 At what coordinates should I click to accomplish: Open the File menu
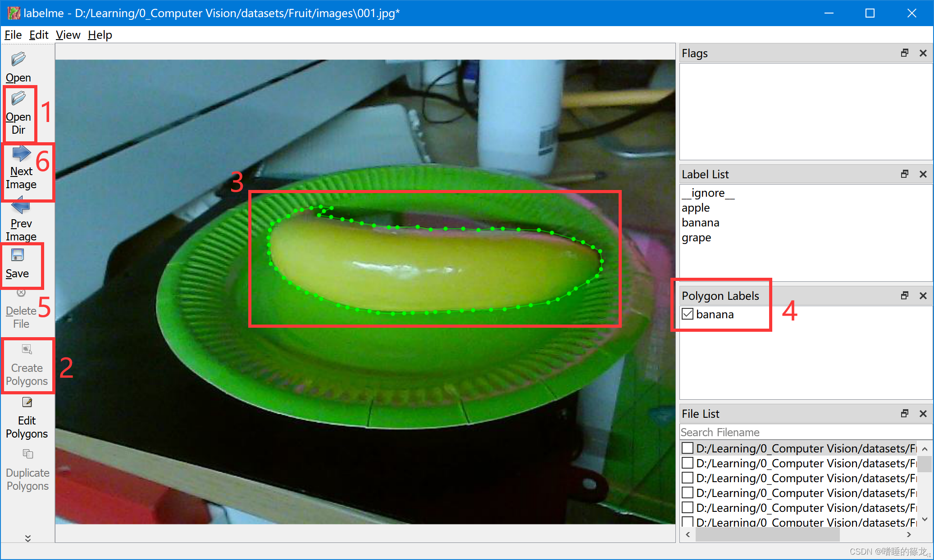[x=14, y=34]
